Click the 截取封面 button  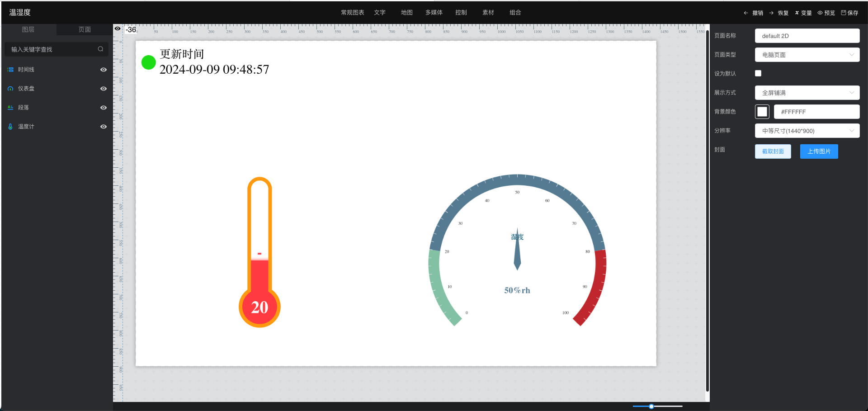[x=773, y=151]
